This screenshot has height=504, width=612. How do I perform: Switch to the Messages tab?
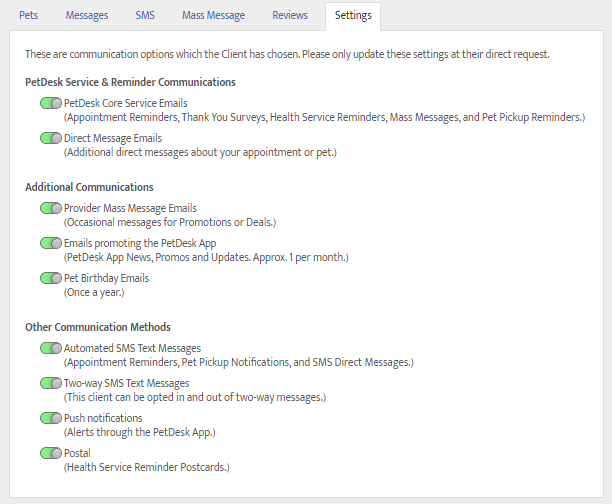tap(86, 16)
